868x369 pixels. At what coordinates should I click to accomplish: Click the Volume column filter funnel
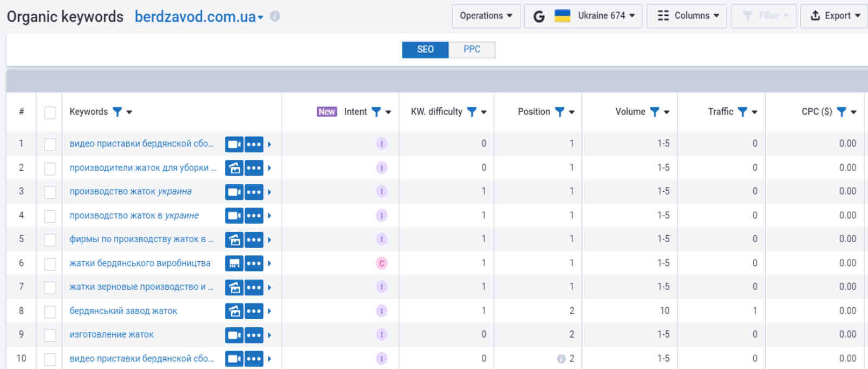pyautogui.click(x=655, y=112)
